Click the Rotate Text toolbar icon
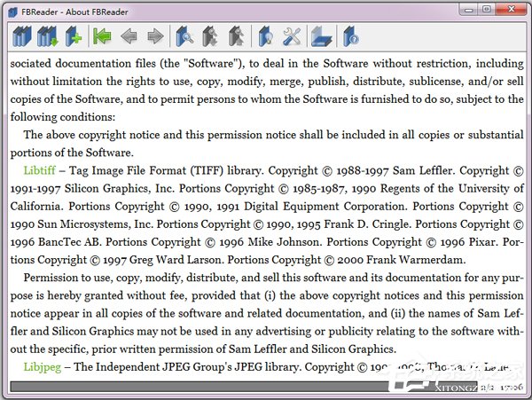 pyautogui.click(x=321, y=36)
